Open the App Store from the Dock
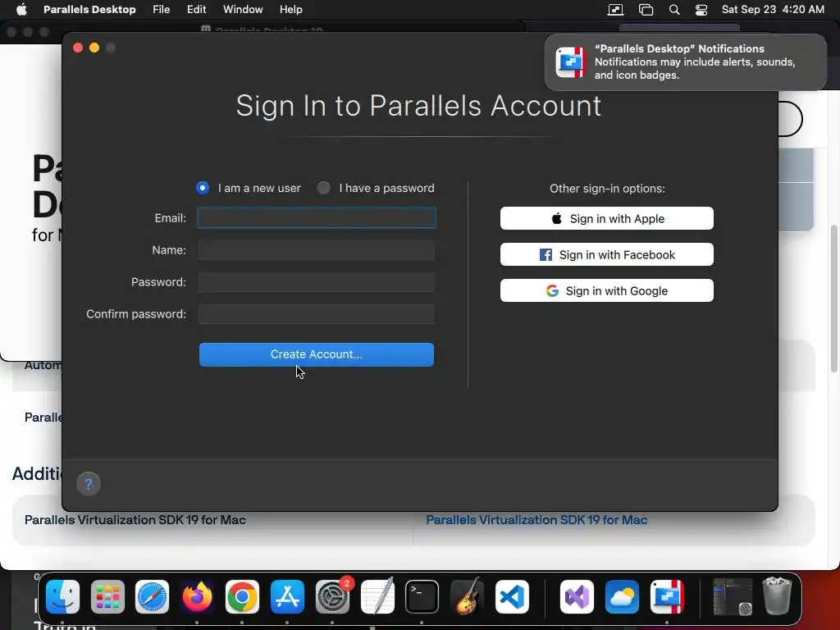 (287, 597)
